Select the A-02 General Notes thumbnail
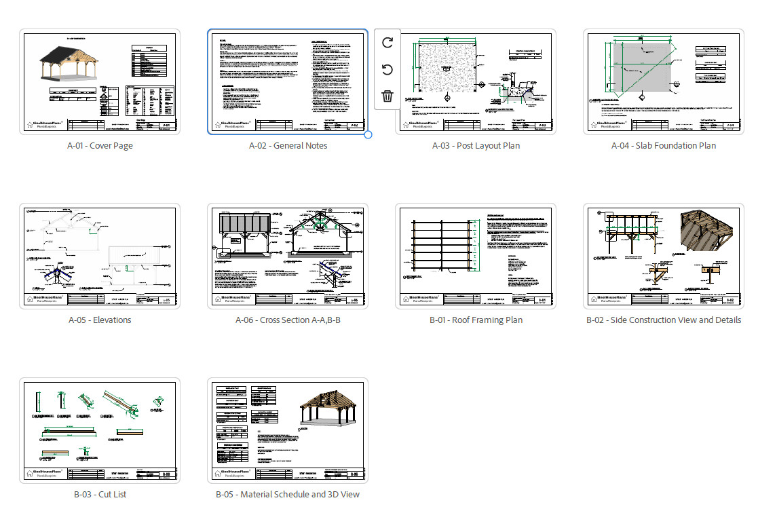Viewport: 758px width, 532px height. pyautogui.click(x=288, y=81)
